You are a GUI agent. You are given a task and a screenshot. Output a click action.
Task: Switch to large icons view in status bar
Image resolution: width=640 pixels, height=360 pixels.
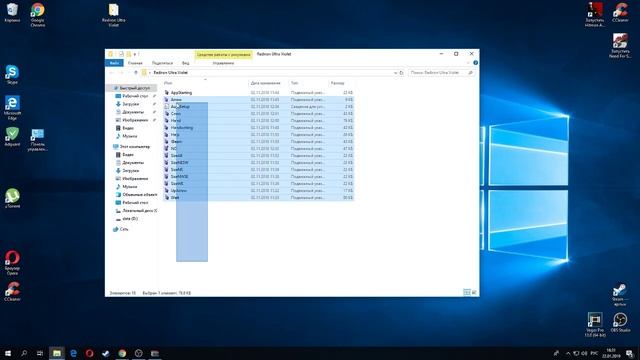(474, 292)
